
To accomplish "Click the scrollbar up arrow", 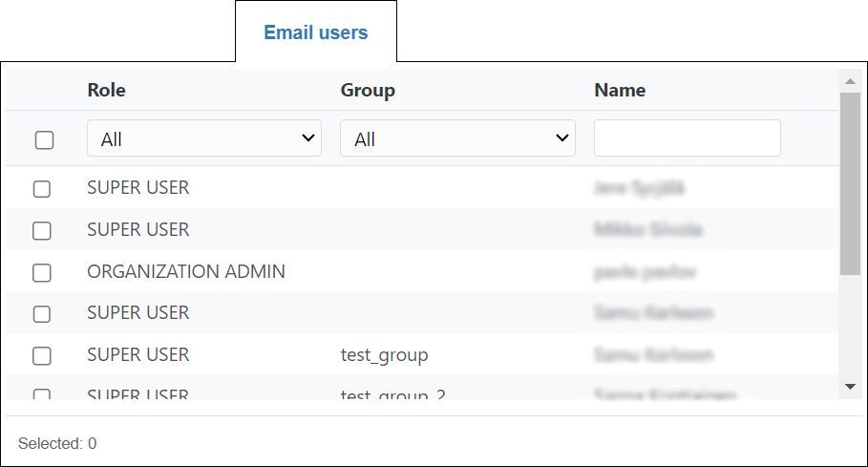I will click(x=850, y=80).
